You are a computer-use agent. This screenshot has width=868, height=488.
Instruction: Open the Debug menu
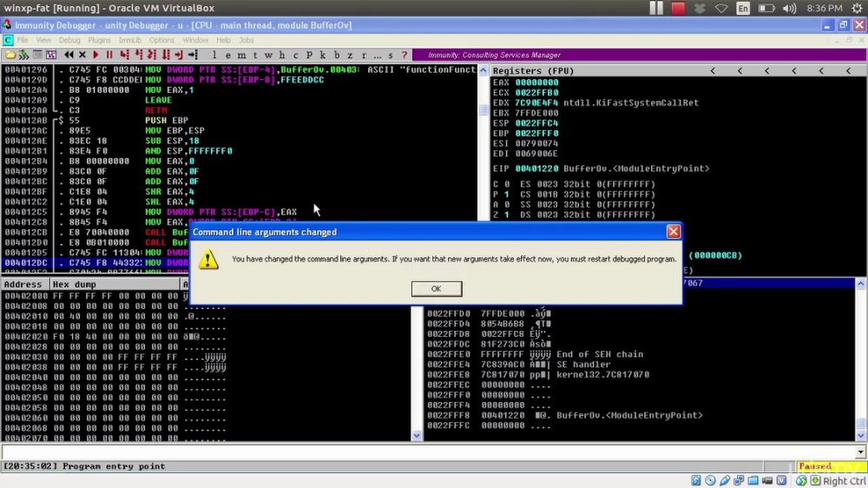coord(69,40)
